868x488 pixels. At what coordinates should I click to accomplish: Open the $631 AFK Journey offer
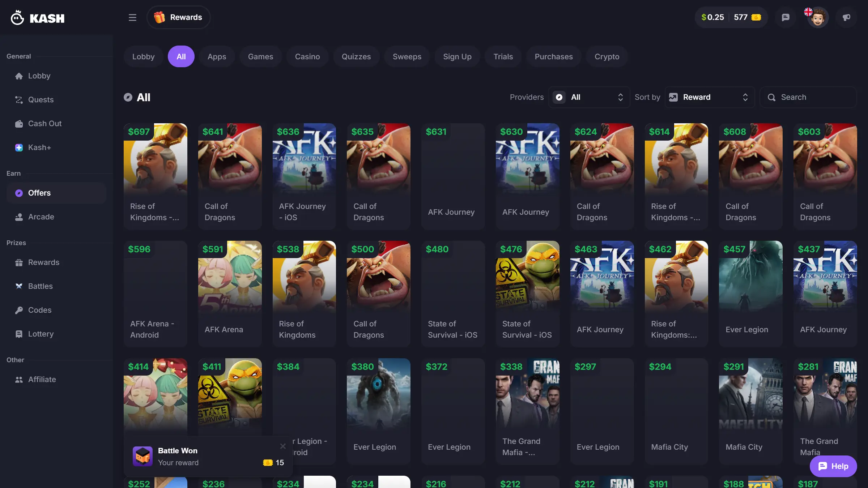tap(453, 176)
